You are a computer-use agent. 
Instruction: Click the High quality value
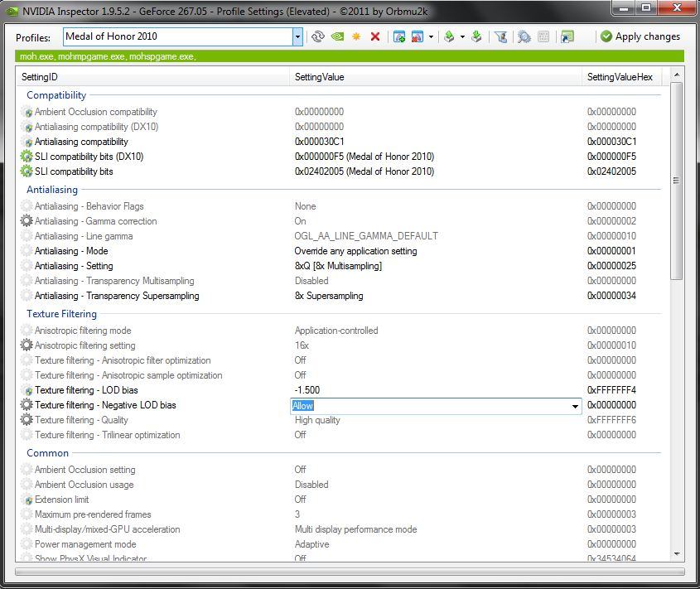point(317,420)
